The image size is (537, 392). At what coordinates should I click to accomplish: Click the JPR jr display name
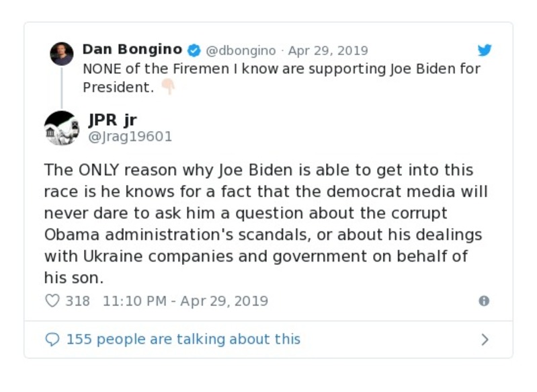pyautogui.click(x=112, y=120)
